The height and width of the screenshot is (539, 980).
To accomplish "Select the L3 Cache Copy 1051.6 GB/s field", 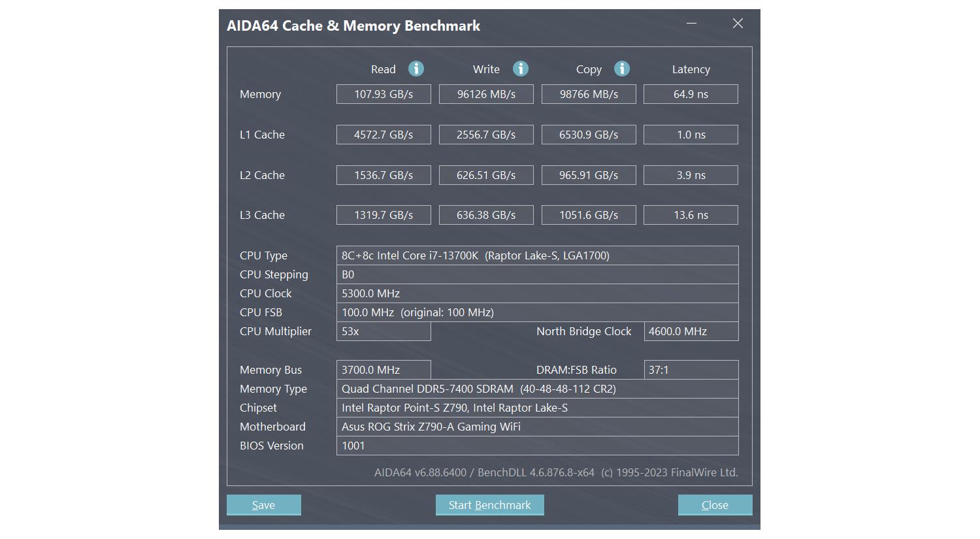I will click(x=589, y=215).
